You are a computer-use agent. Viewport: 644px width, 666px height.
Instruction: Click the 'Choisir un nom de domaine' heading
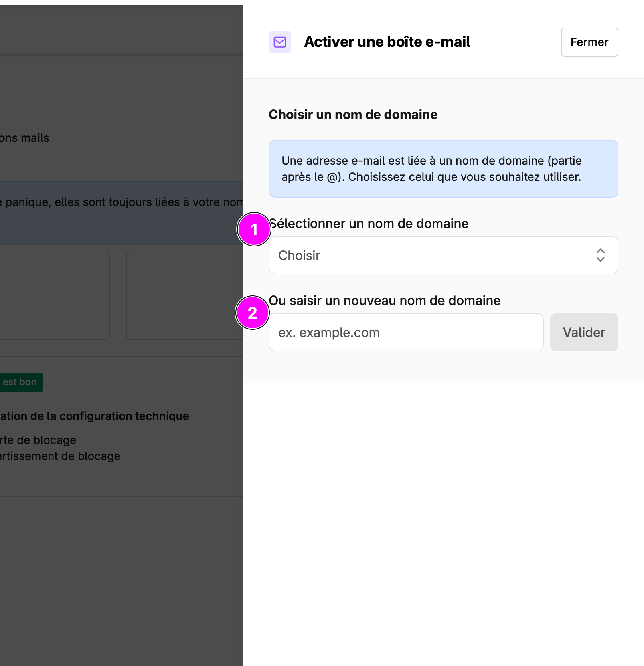coord(353,115)
